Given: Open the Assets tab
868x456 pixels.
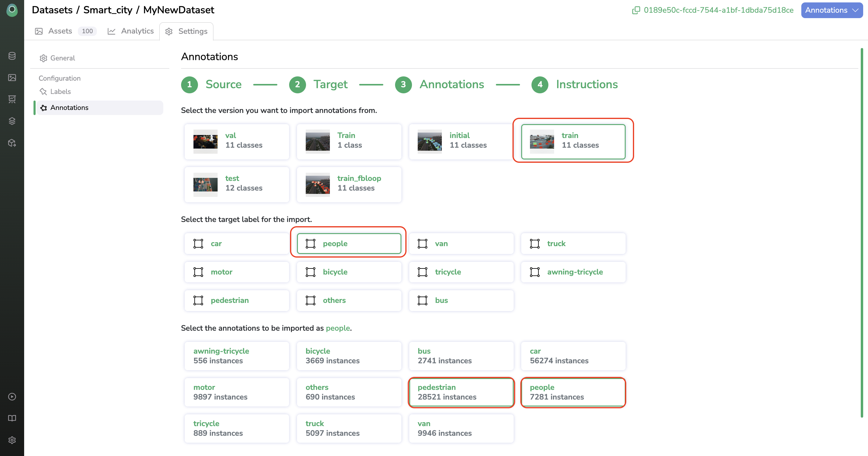Looking at the screenshot, I should click(x=60, y=31).
